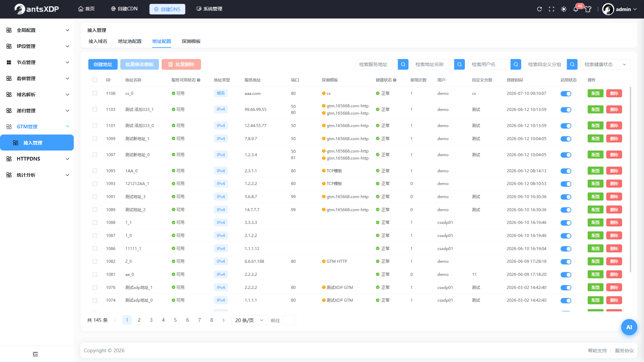This screenshot has width=644, height=362.
Task: Open the 检索健康状态 dropdown
Action: tap(605, 64)
